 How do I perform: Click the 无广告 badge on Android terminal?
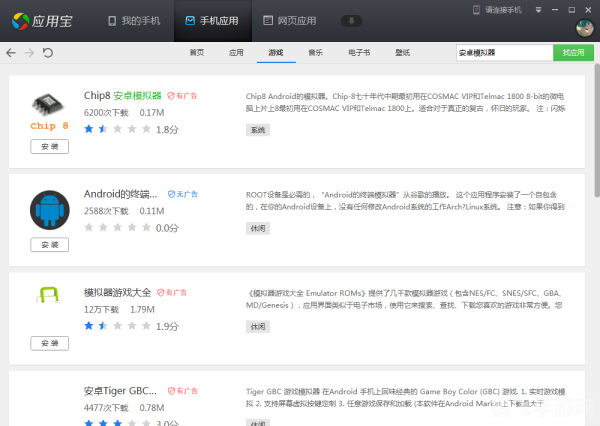point(183,194)
